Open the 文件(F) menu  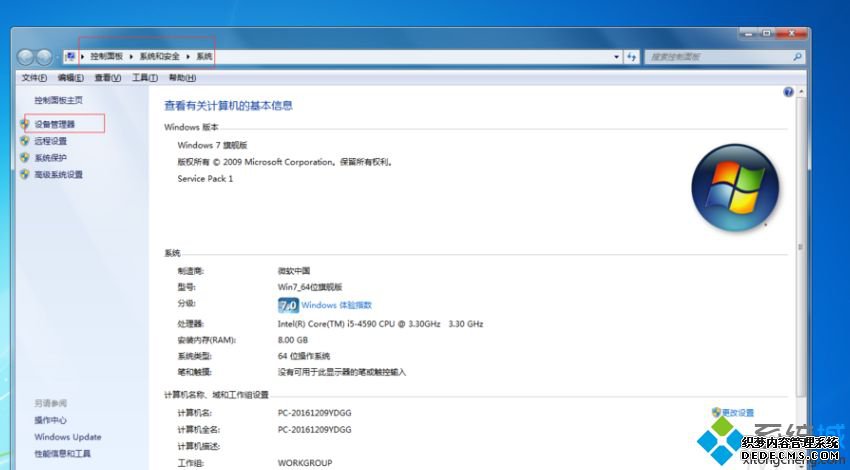34,78
